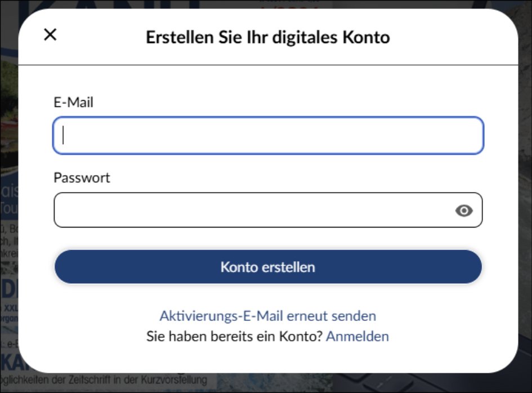Image resolution: width=532 pixels, height=393 pixels.
Task: Toggle password visibility with the eye icon
Action: click(x=464, y=211)
